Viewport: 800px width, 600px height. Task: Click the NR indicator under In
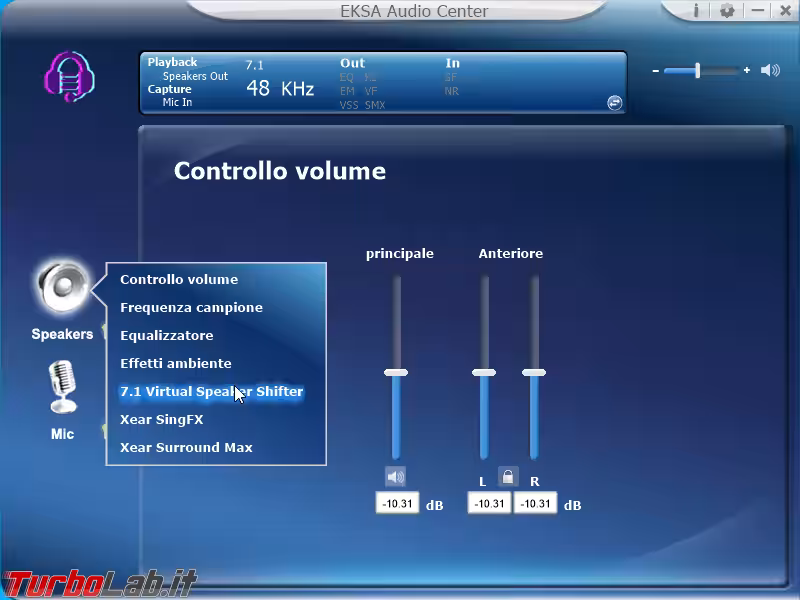(x=452, y=91)
